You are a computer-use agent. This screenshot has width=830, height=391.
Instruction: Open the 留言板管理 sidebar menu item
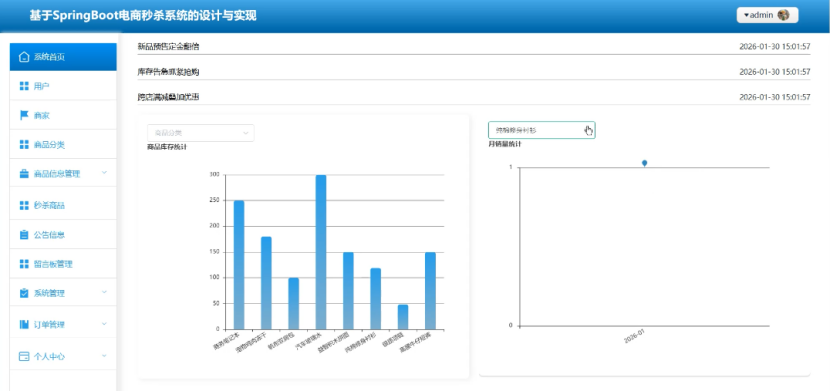[x=63, y=263]
